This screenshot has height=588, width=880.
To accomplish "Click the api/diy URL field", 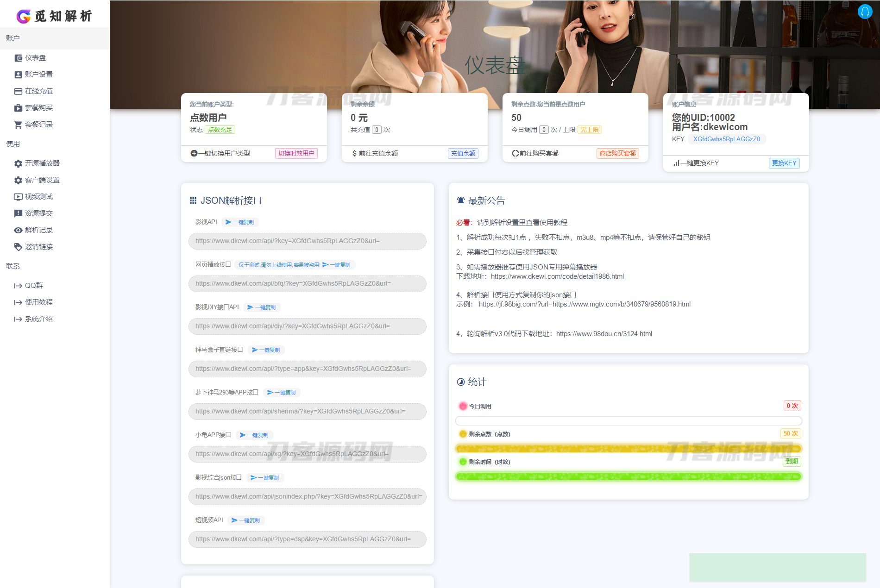I will 308,326.
